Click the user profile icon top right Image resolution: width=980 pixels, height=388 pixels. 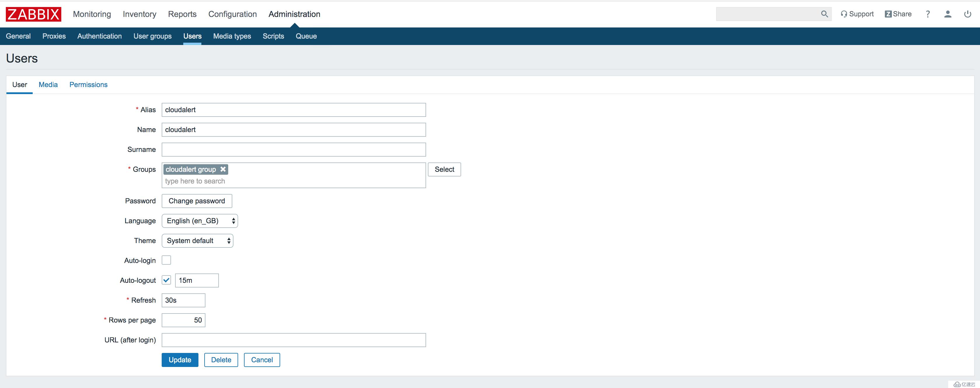[948, 14]
